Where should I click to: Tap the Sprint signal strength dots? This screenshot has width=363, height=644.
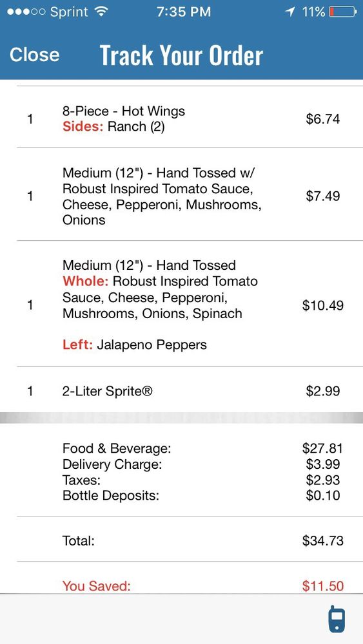click(26, 12)
